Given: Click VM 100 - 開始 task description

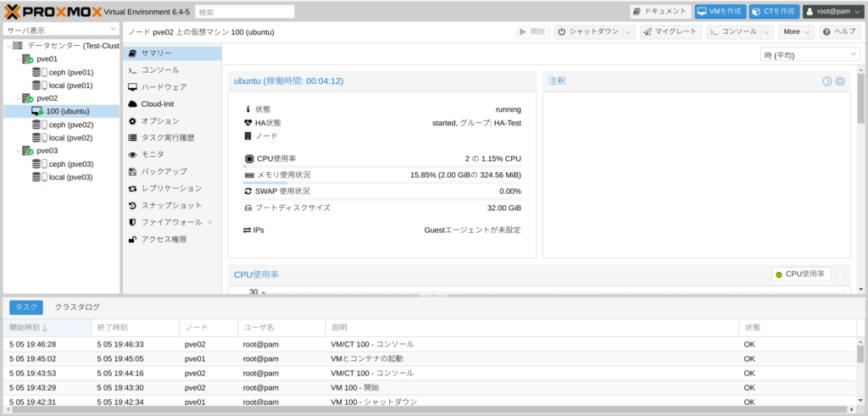Looking at the screenshot, I should tap(355, 387).
